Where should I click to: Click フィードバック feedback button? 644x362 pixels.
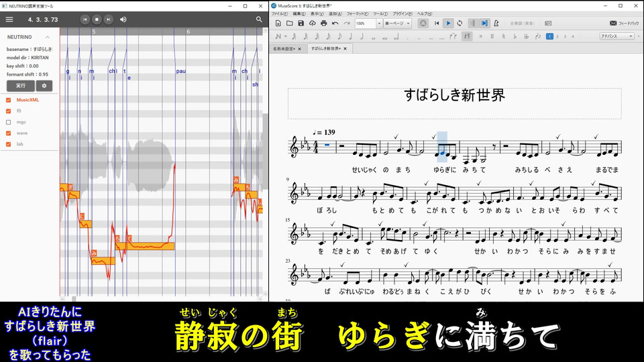click(625, 23)
